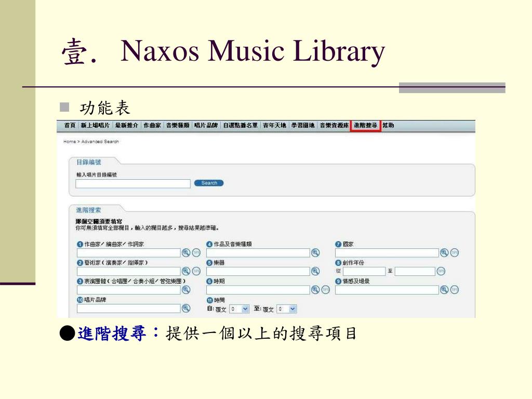Click the magnifier icon beside the 情感及場景 field
This screenshot has width=532, height=399.
click(444, 290)
